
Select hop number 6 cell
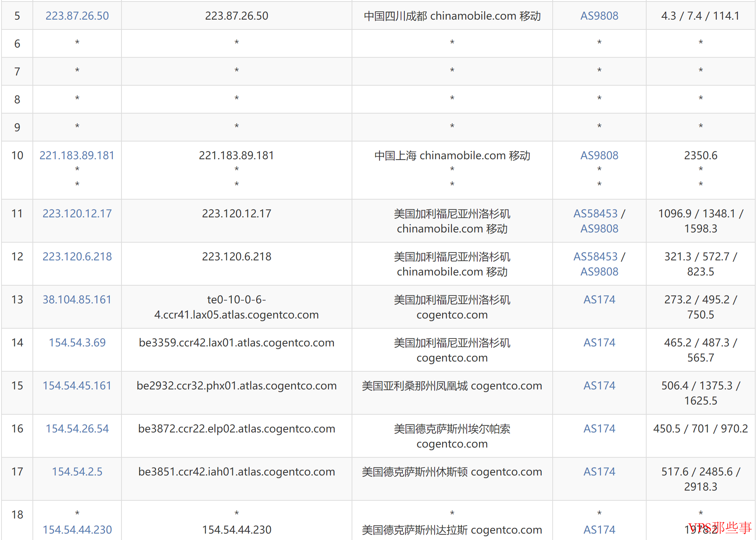click(x=17, y=44)
